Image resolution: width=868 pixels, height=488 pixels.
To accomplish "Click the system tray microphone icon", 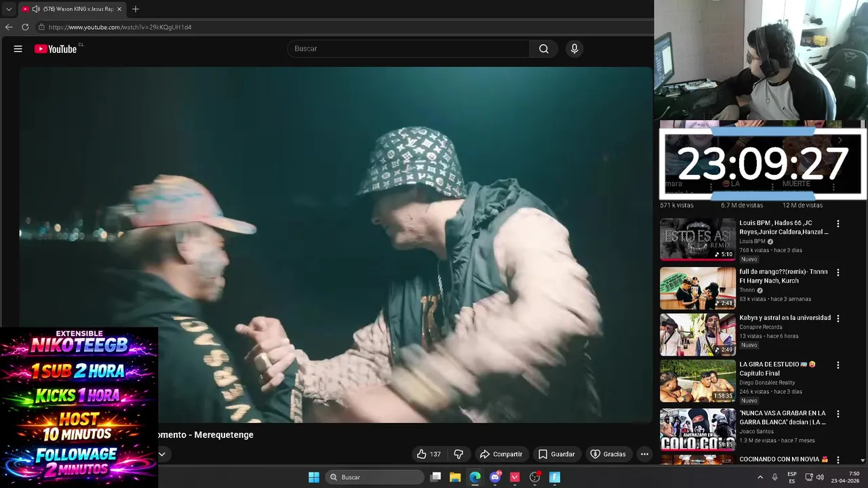I will pyautogui.click(x=775, y=477).
